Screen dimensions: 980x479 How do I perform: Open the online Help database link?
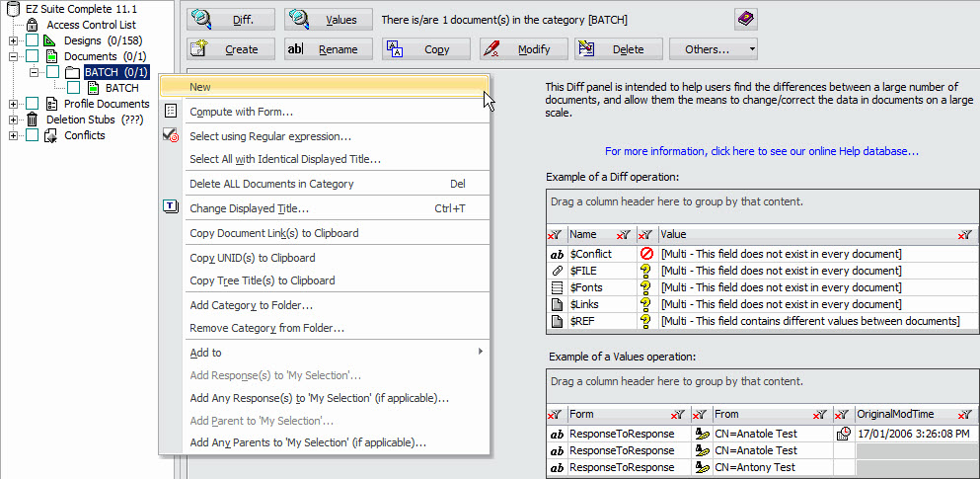point(762,151)
